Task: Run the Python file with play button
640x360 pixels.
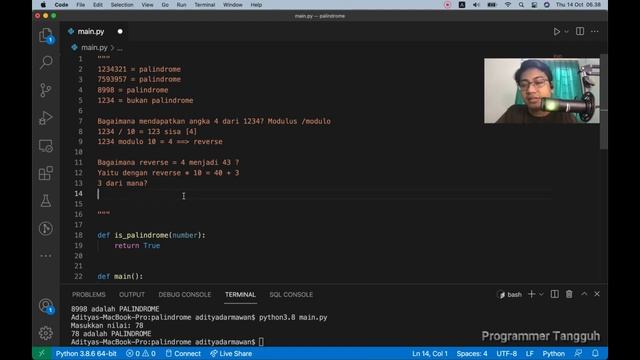Action: pos(556,31)
